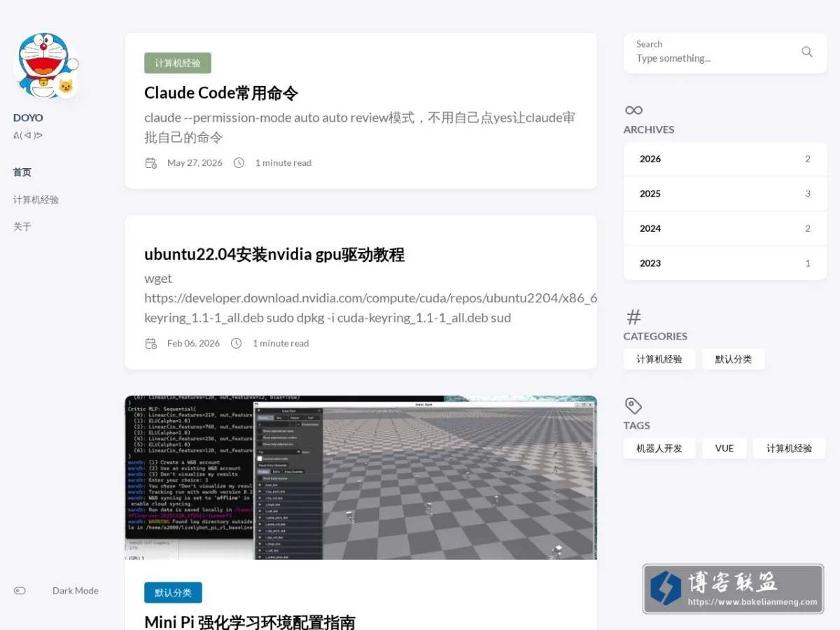Click the 1 minute read text on ubuntu post
The width and height of the screenshot is (840, 630).
point(281,344)
